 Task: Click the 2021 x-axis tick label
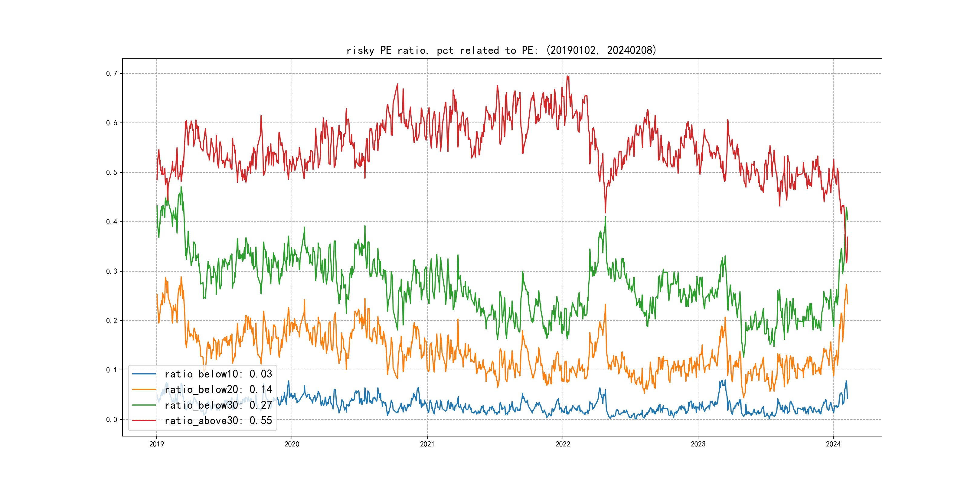pos(427,444)
